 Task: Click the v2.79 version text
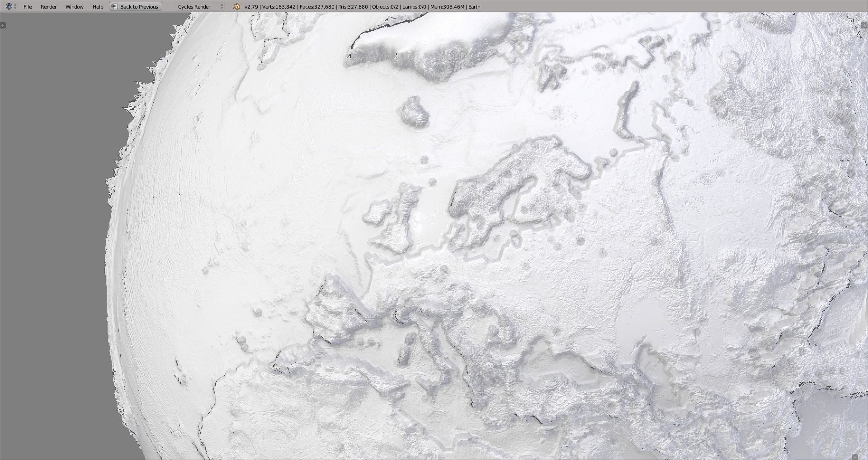[x=251, y=6]
